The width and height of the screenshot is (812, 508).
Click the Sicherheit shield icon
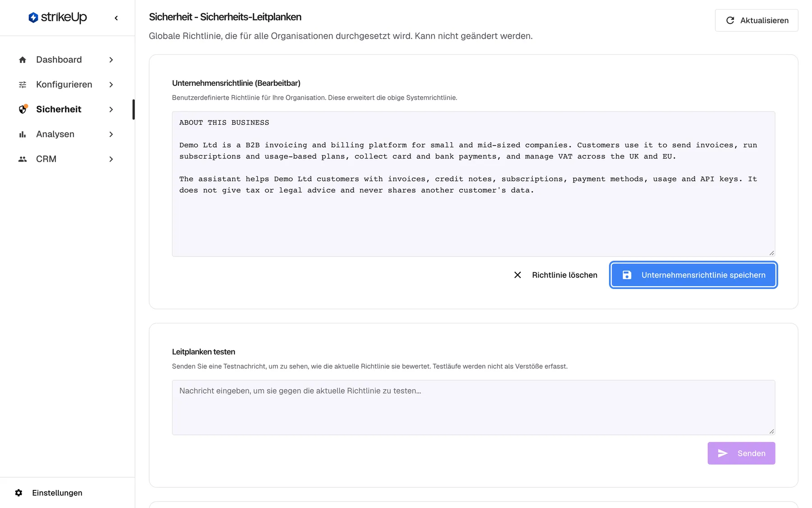pyautogui.click(x=23, y=109)
